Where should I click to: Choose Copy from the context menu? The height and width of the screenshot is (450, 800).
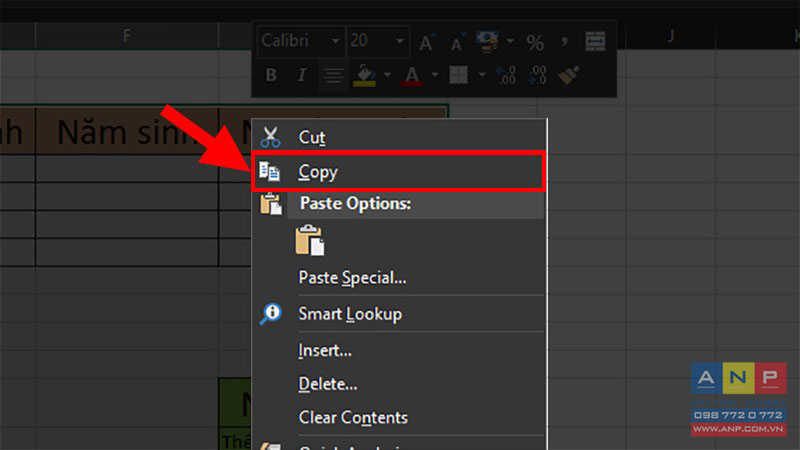pyautogui.click(x=399, y=171)
